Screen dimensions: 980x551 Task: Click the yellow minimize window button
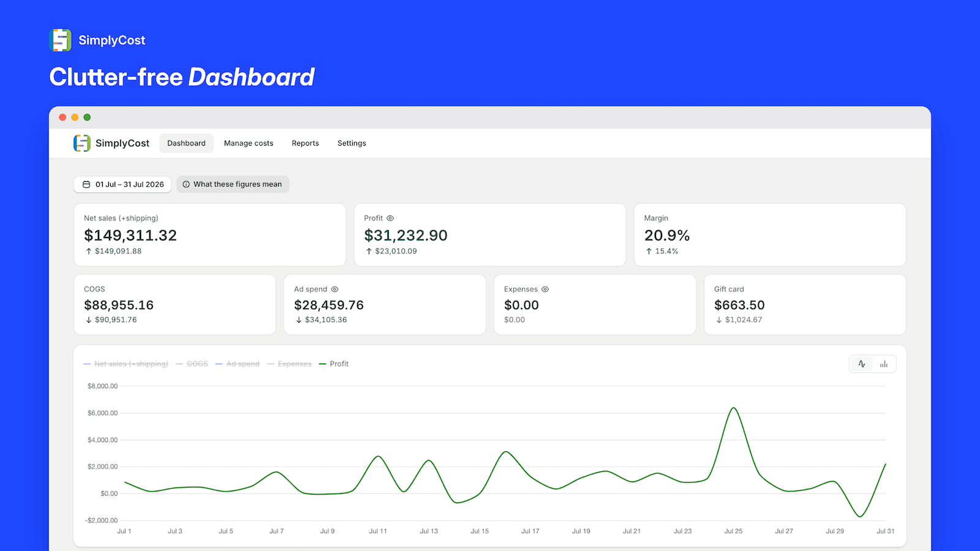tap(75, 117)
